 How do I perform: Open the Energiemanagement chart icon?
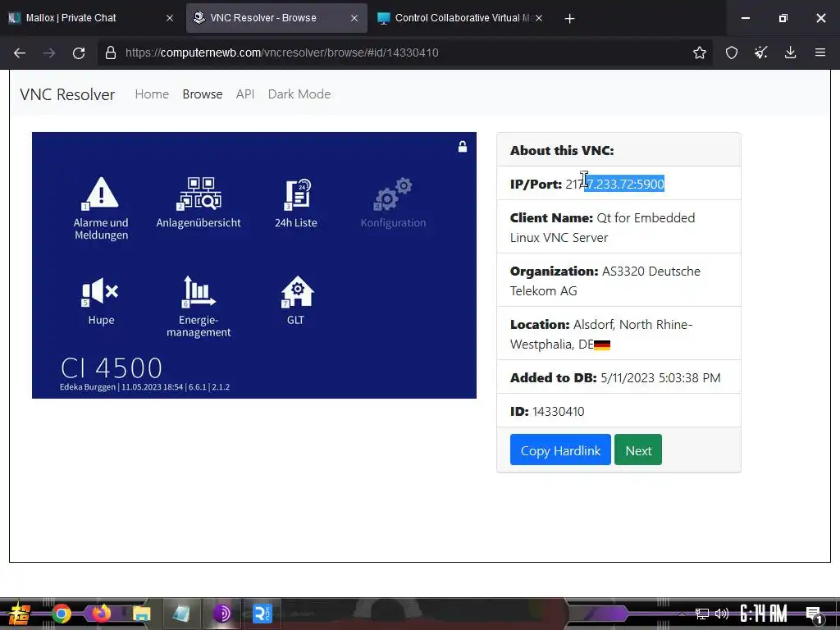tap(199, 291)
